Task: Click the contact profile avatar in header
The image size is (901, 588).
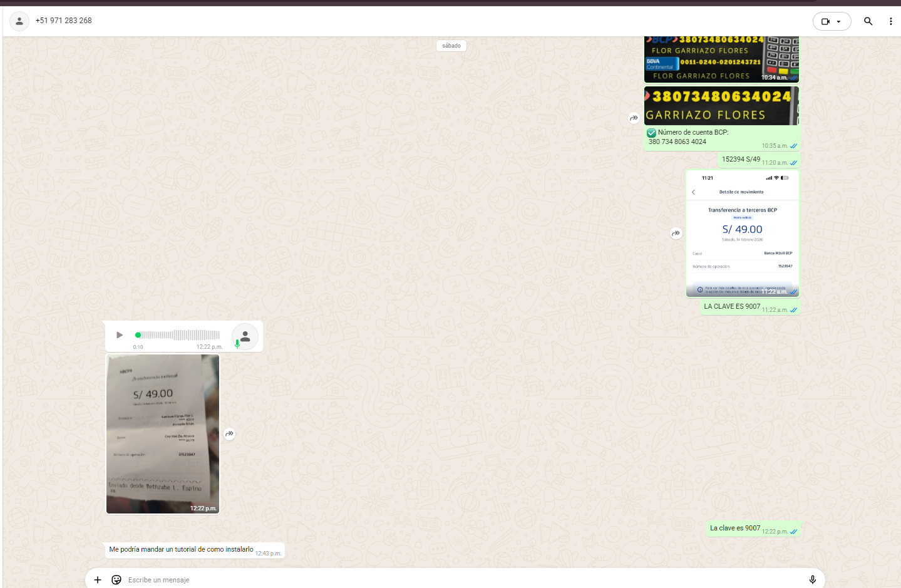Action: [x=19, y=21]
